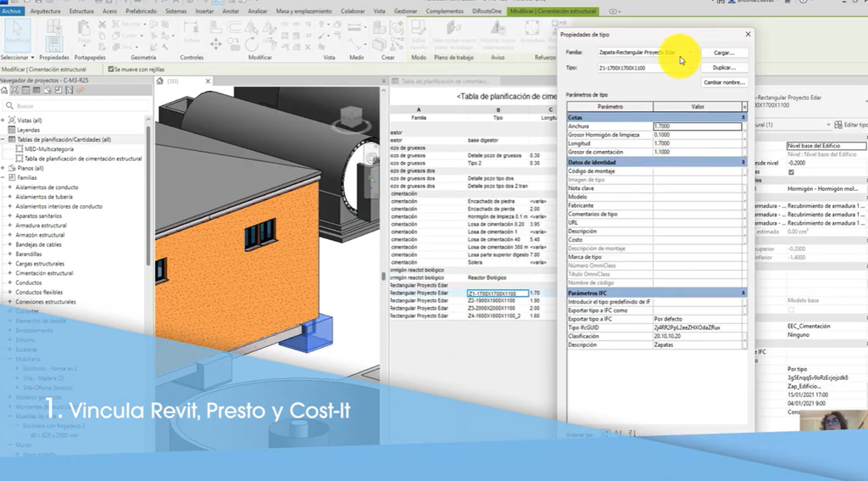Screen dimensions: 868x481
Task: Switch to DiRootsOne ribbon tab
Action: coord(487,11)
